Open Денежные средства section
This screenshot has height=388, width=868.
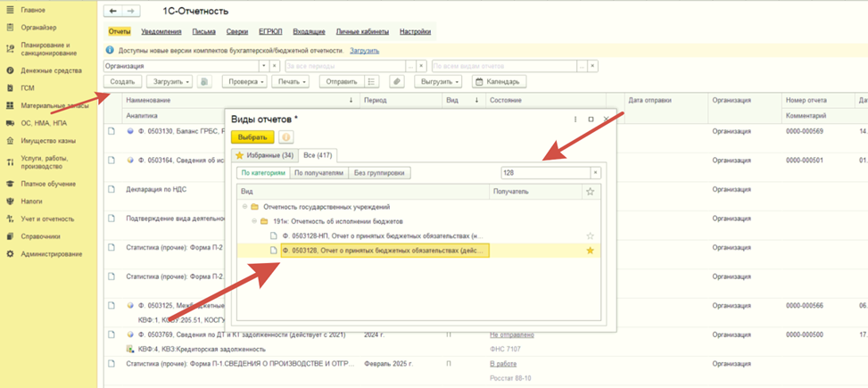(x=51, y=70)
